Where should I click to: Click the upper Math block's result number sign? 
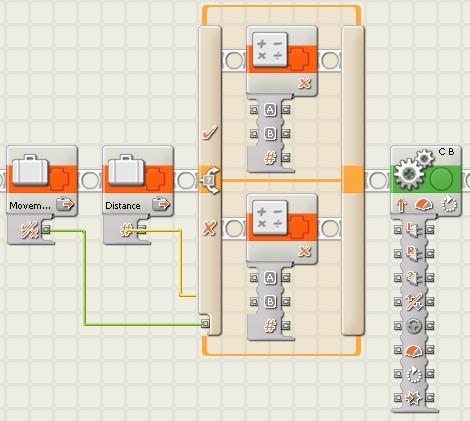click(270, 158)
